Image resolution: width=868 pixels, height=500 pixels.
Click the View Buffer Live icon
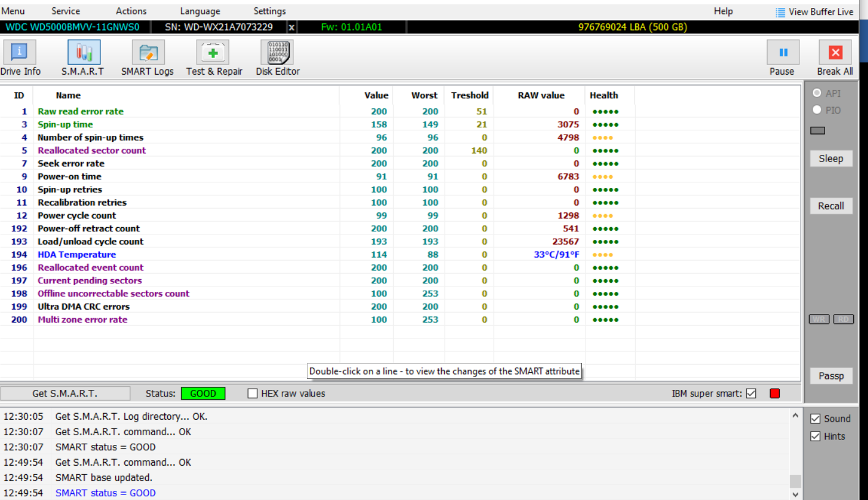pos(780,12)
